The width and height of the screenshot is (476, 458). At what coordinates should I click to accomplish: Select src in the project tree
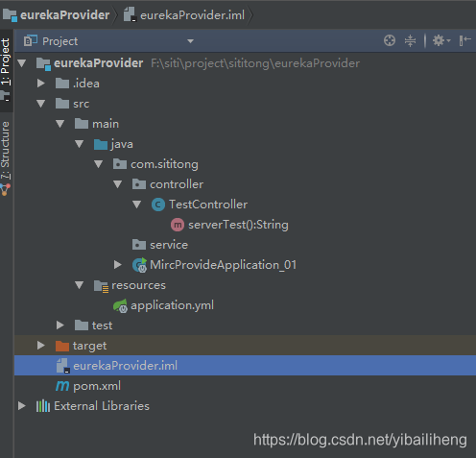tap(81, 104)
